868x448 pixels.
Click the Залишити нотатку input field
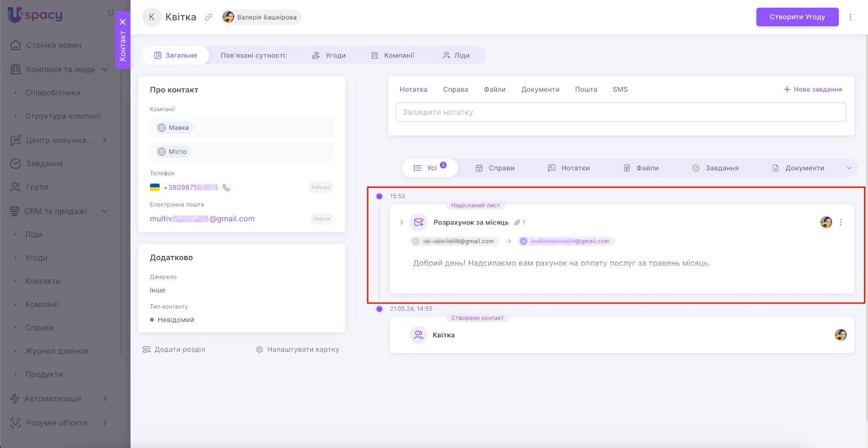[x=621, y=112]
